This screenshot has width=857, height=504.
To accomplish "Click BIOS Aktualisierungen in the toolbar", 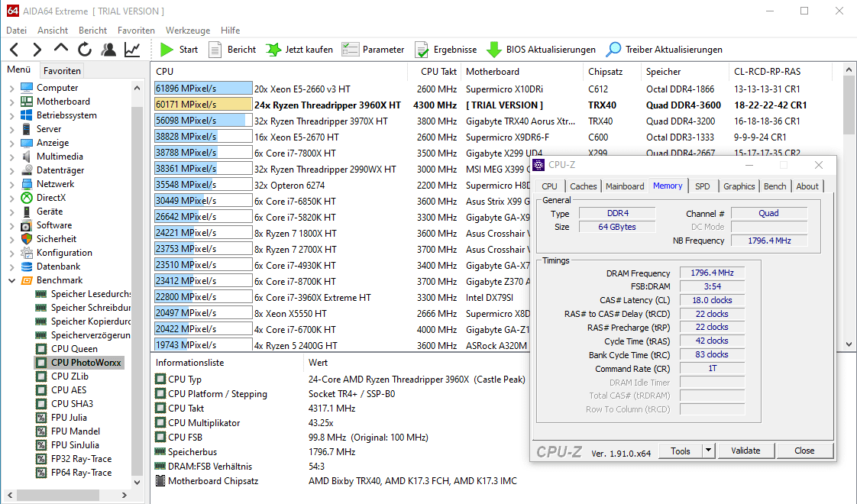I will (x=541, y=50).
